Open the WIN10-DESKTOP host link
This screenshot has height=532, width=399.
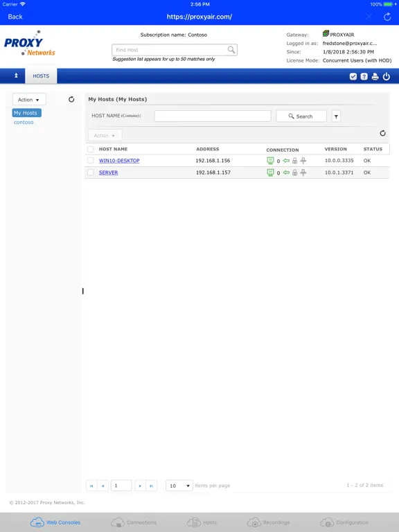[119, 161]
